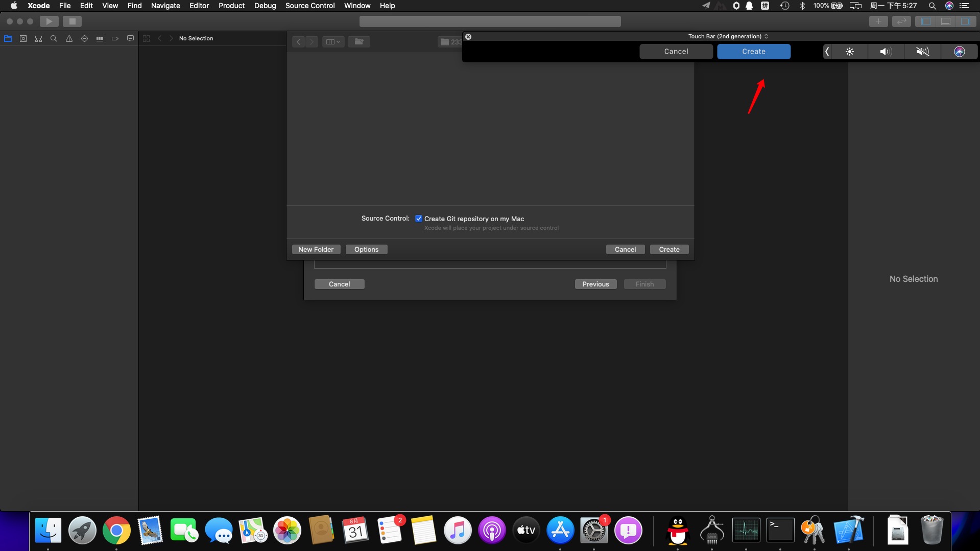Open the 233 folder location popup
This screenshot has width=980, height=551.
pyautogui.click(x=450, y=42)
